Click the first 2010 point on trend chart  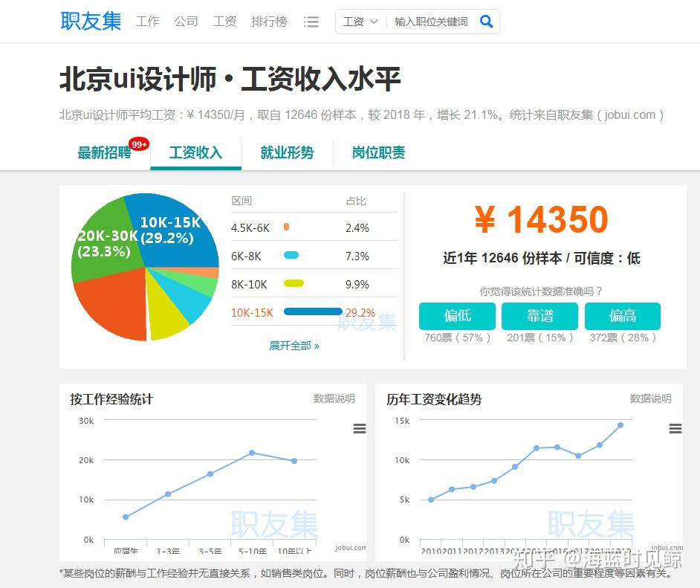pos(431,500)
